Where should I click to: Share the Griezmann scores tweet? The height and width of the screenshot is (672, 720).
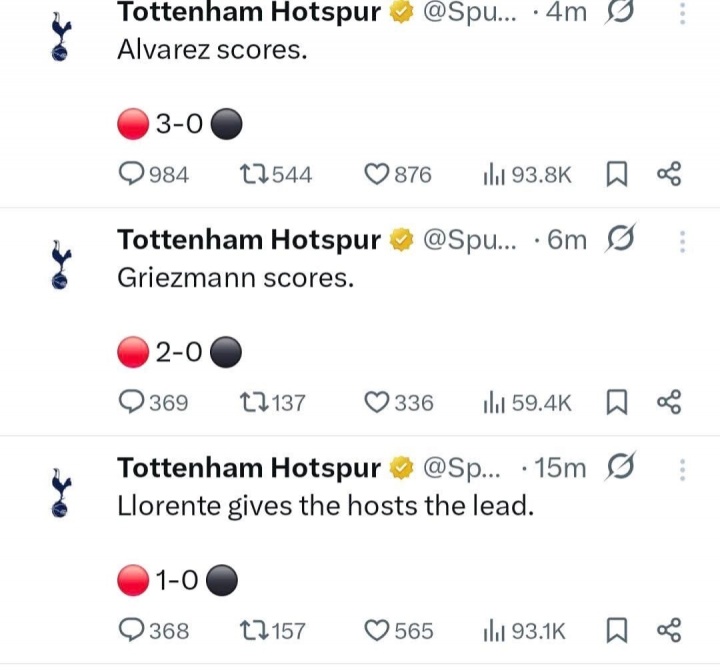668,402
